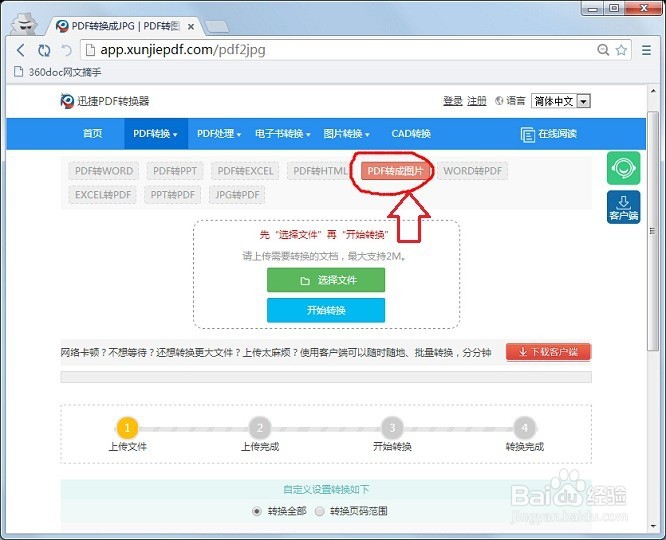Click the upload progress bar
This screenshot has height=540, width=666.
click(326, 377)
